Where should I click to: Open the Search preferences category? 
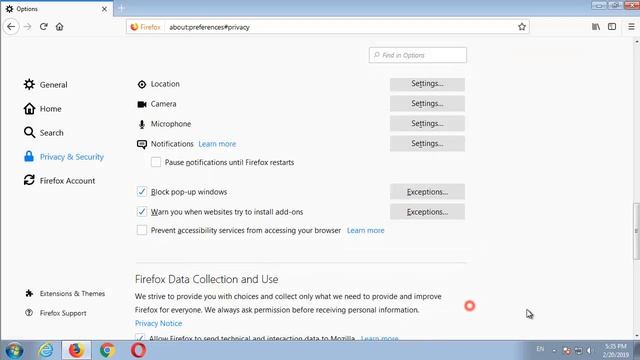43,133
